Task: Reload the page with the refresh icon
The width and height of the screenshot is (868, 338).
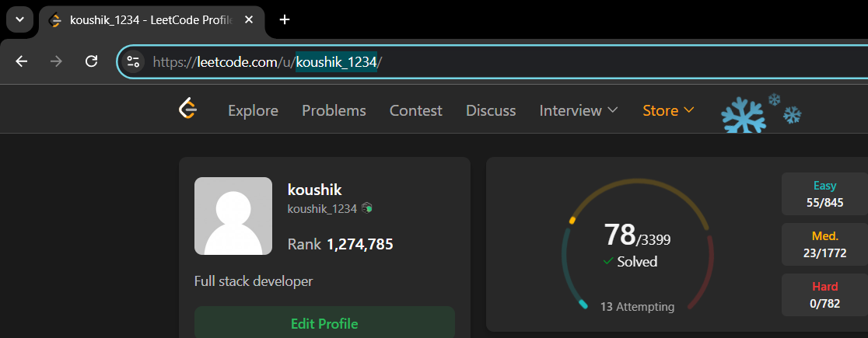Action: 91,61
